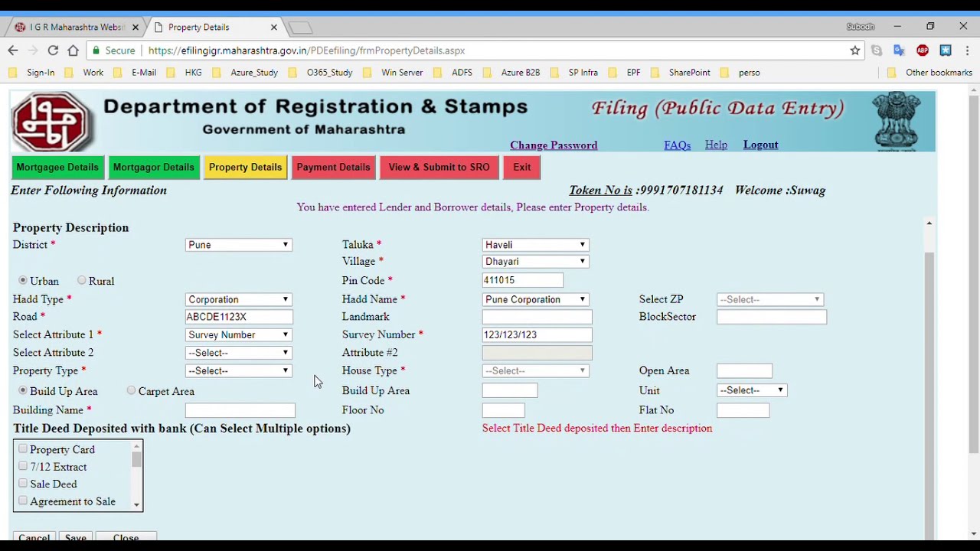
Task: Select the Rural radio button
Action: [82, 281]
